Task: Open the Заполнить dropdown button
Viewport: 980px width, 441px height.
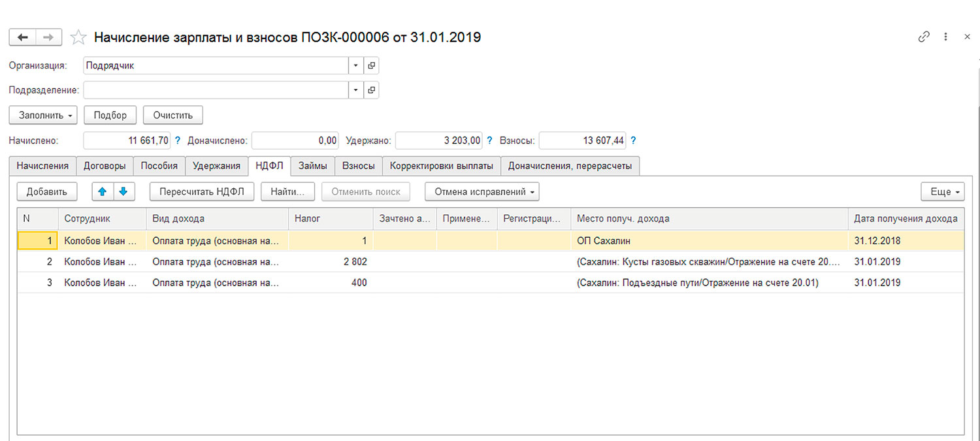Action: point(43,115)
